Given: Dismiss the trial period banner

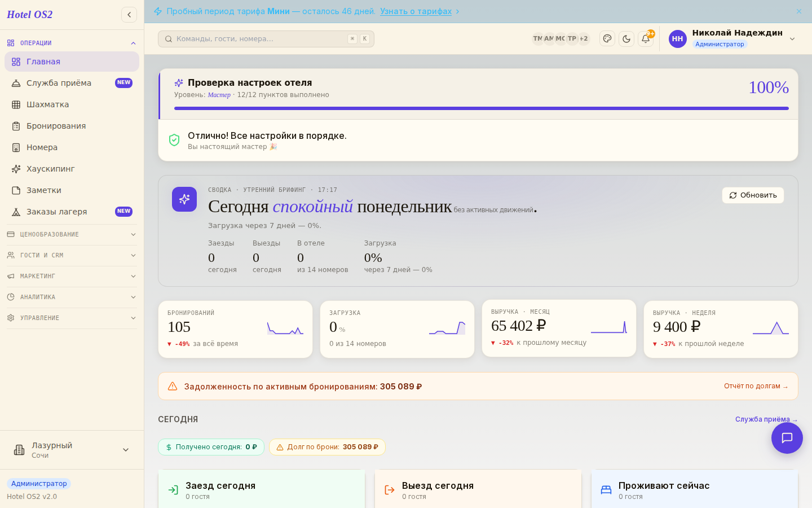Looking at the screenshot, I should tap(799, 11).
